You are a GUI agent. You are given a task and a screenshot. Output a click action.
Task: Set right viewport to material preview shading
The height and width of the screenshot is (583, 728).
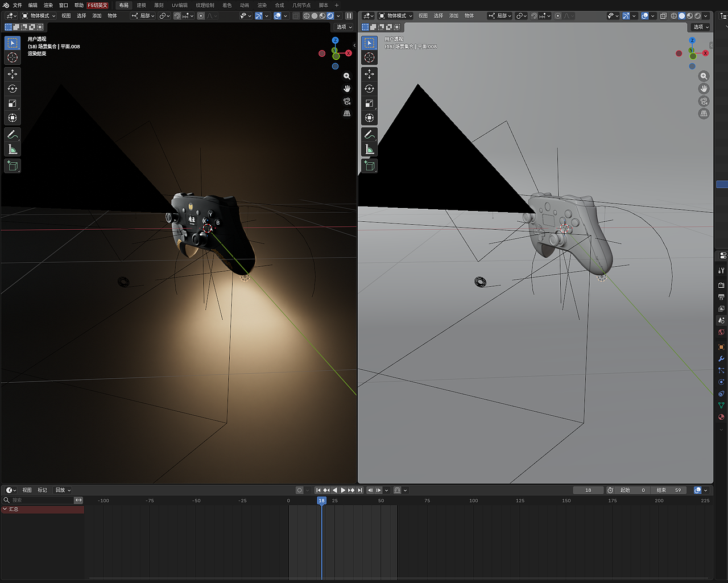tap(690, 16)
